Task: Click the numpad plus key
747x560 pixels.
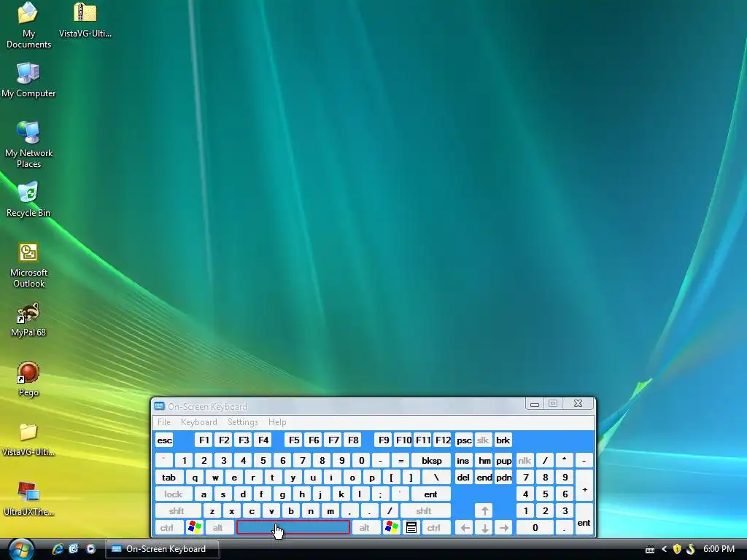Action: coord(584,486)
